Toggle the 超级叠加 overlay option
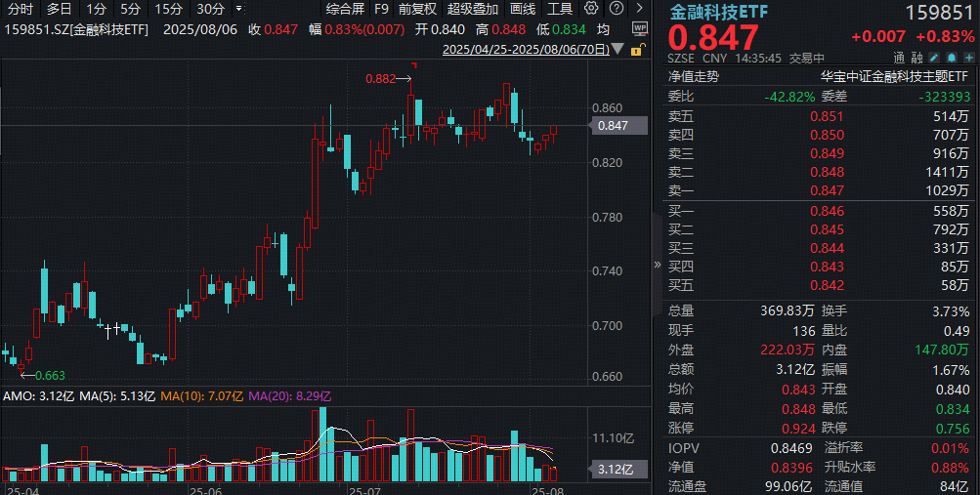The width and height of the screenshot is (980, 495). pos(473,9)
